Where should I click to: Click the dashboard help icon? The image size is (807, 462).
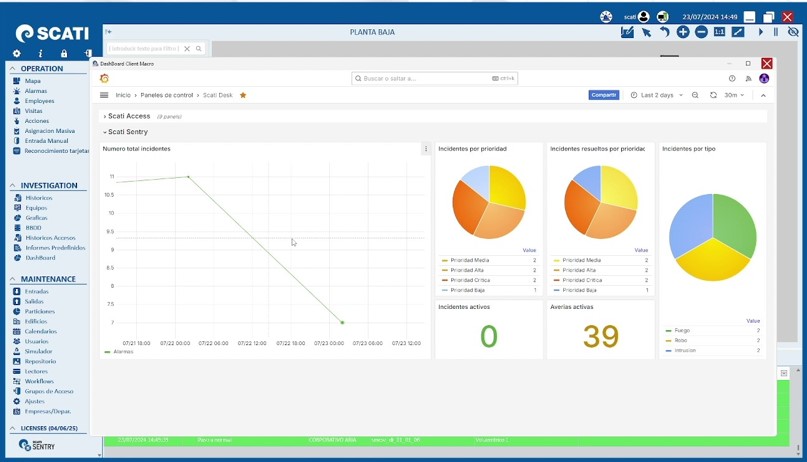coord(732,78)
